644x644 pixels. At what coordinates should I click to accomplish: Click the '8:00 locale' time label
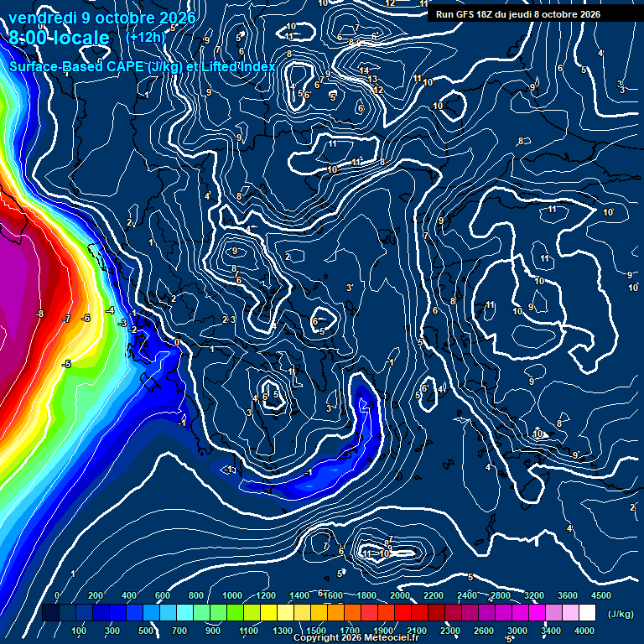click(x=60, y=38)
